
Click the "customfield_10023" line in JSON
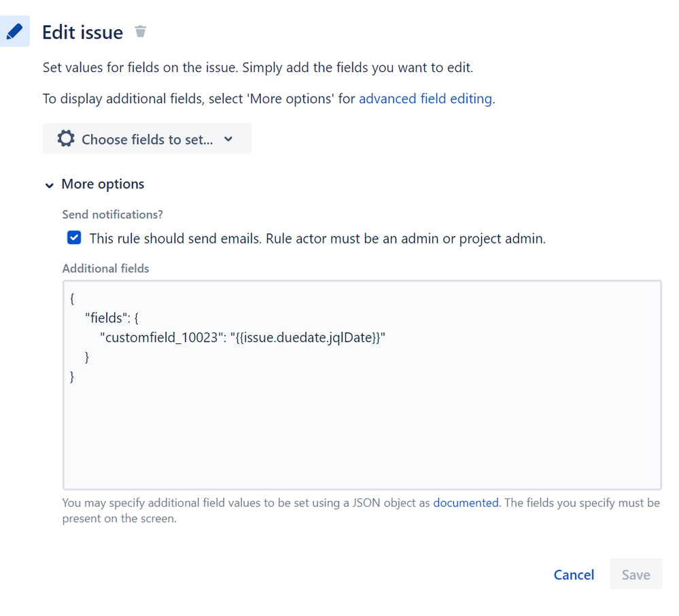point(243,337)
